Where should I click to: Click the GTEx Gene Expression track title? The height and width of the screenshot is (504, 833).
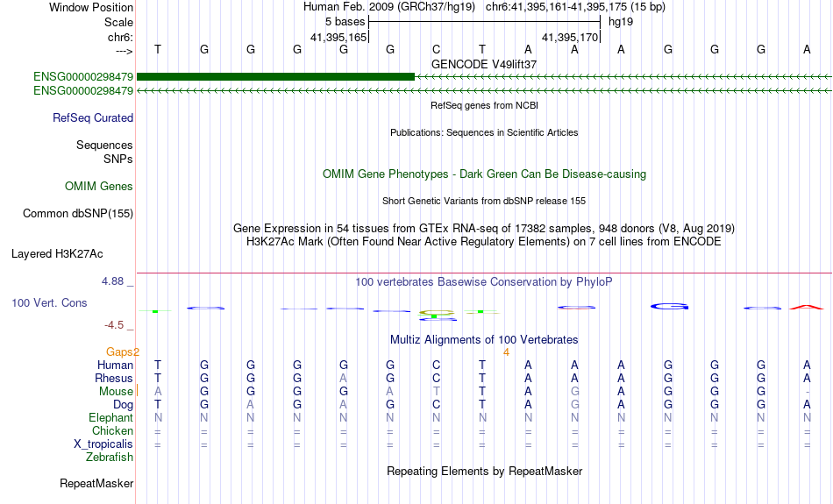(484, 229)
